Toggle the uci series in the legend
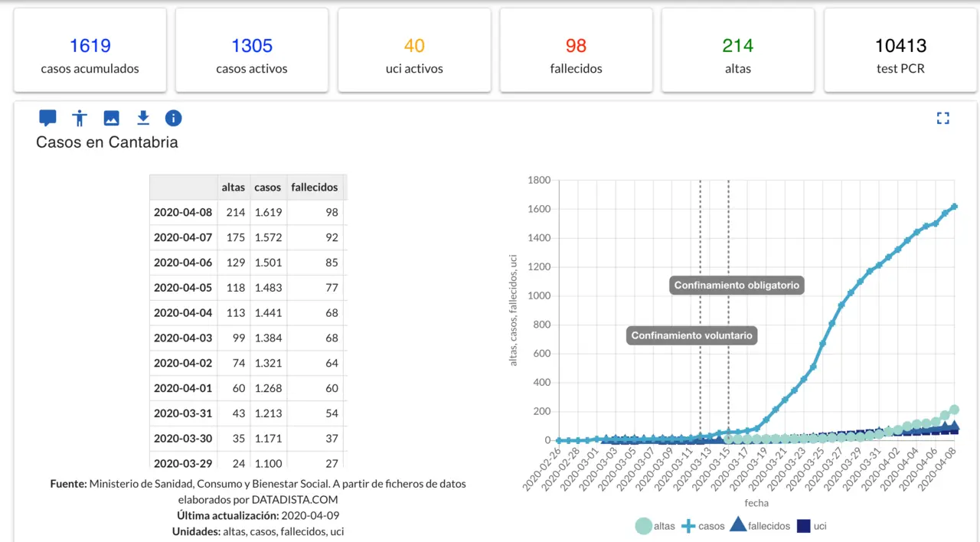The height and width of the screenshot is (542, 980). (812, 526)
